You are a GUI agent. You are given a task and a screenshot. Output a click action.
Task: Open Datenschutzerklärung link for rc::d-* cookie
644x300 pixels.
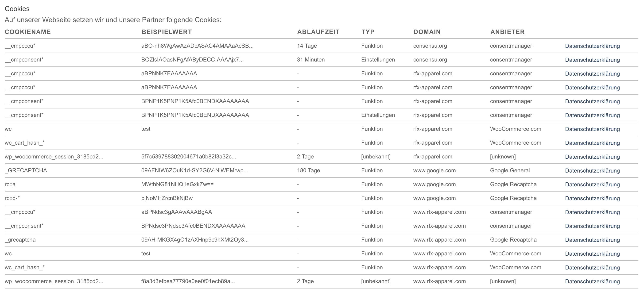point(592,198)
